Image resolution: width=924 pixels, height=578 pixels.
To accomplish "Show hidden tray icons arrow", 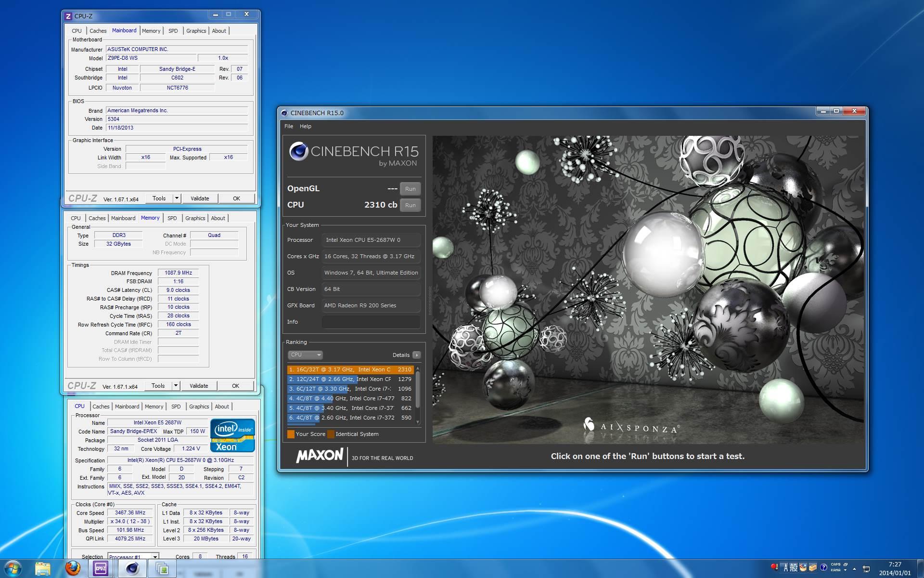I will [854, 569].
